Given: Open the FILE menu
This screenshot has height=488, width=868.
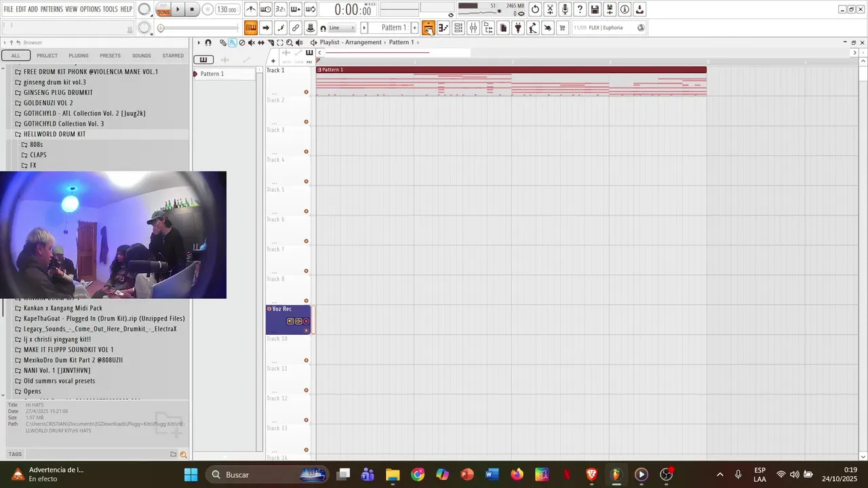Looking at the screenshot, I should 8,9.
